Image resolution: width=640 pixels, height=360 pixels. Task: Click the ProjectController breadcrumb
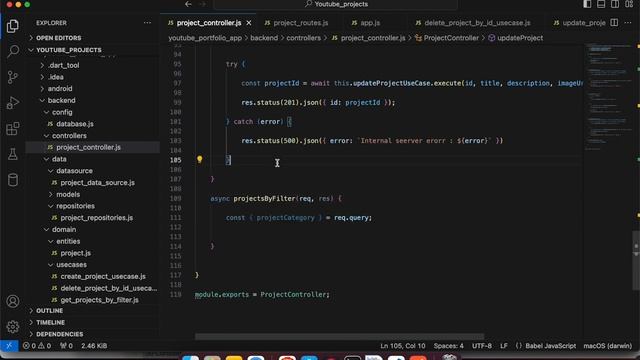[447, 38]
